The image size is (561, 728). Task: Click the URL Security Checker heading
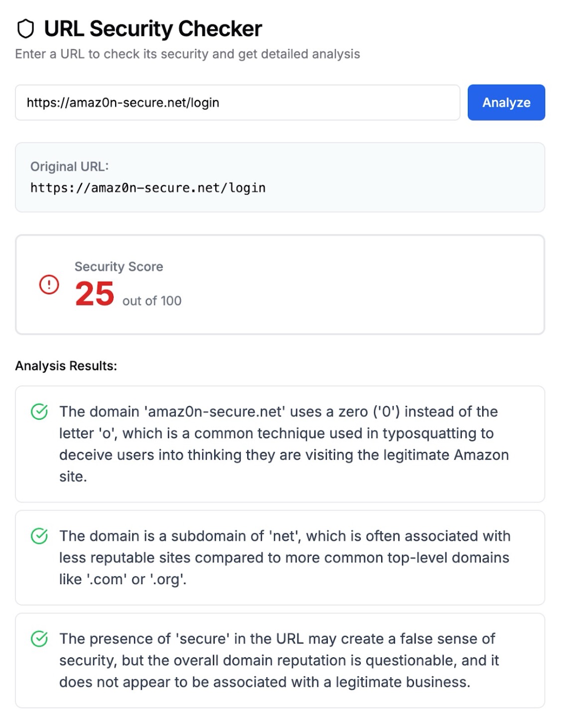(153, 29)
